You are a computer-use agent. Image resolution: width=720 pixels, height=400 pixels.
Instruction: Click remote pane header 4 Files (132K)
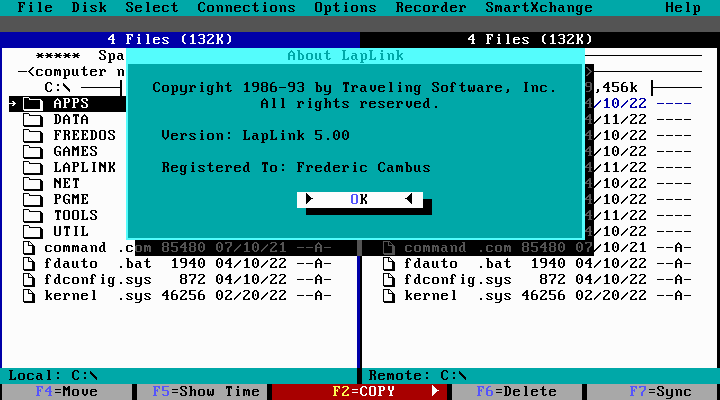click(x=530, y=39)
